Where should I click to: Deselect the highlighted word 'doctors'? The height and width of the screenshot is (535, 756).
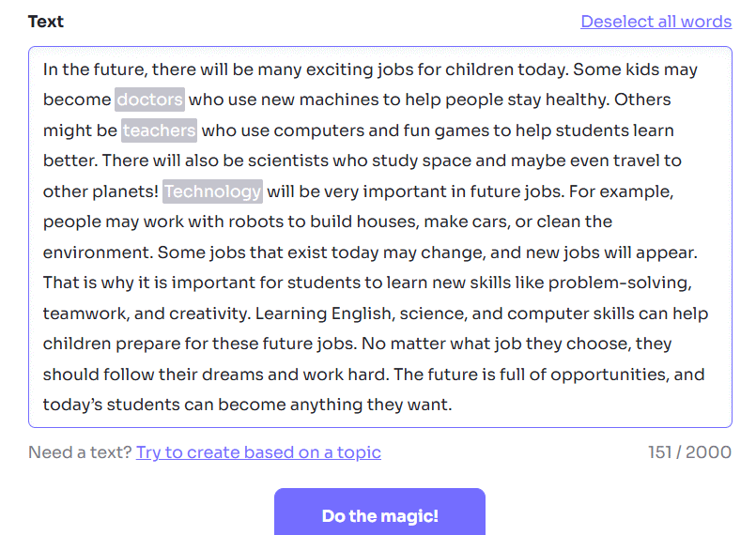(150, 99)
